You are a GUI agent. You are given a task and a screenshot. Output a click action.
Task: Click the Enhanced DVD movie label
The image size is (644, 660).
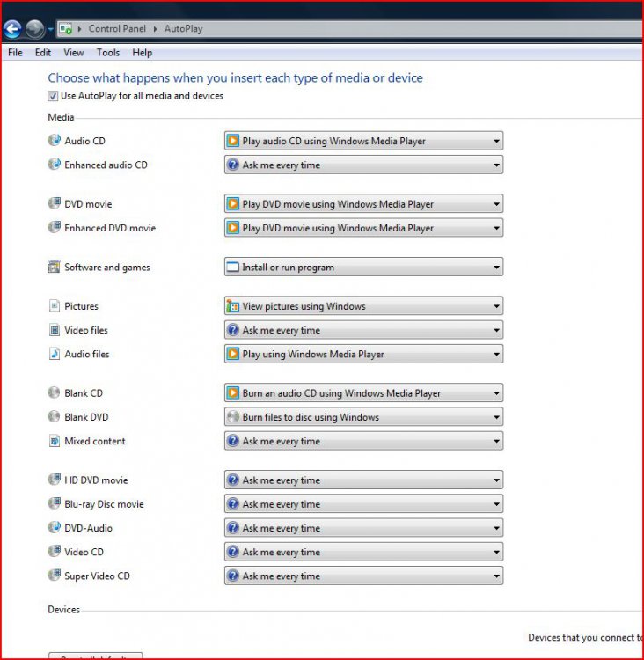[110, 228]
